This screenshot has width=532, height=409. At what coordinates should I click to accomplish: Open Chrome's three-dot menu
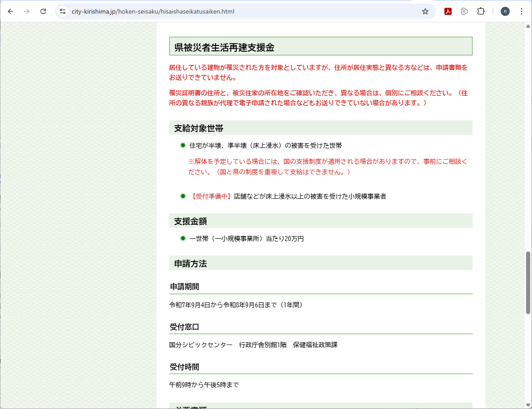521,11
